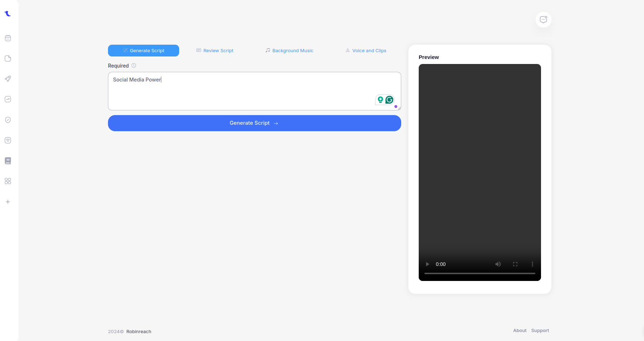This screenshot has height=341, width=644.
Task: Click the Grammarly icon in text area
Action: (x=389, y=100)
